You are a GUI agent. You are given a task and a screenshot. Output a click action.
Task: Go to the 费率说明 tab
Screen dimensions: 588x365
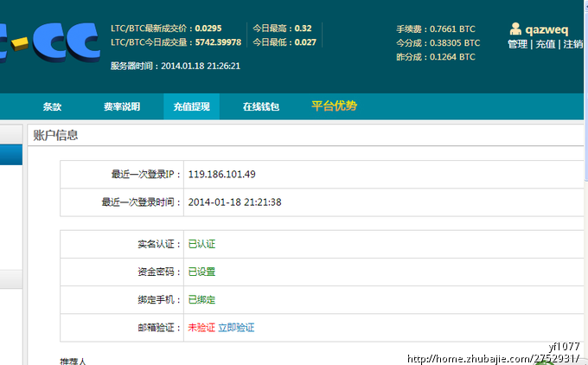(122, 106)
